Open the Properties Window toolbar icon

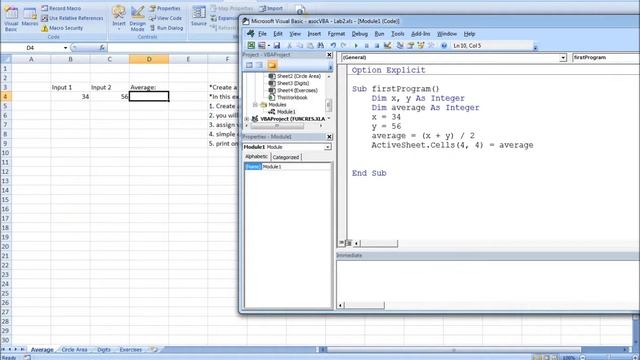pyautogui.click(x=411, y=46)
